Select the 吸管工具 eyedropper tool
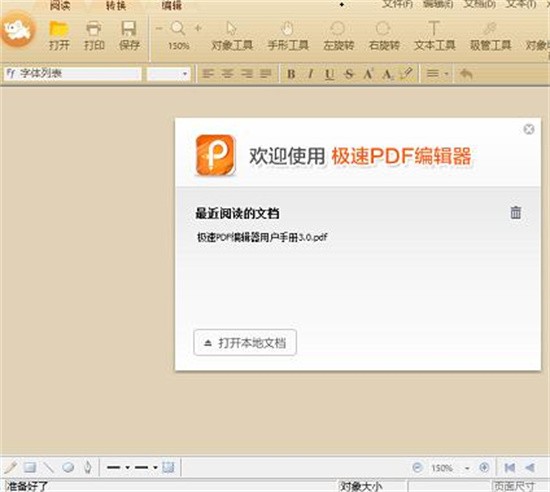Image resolution: width=550 pixels, height=492 pixels. (490, 36)
